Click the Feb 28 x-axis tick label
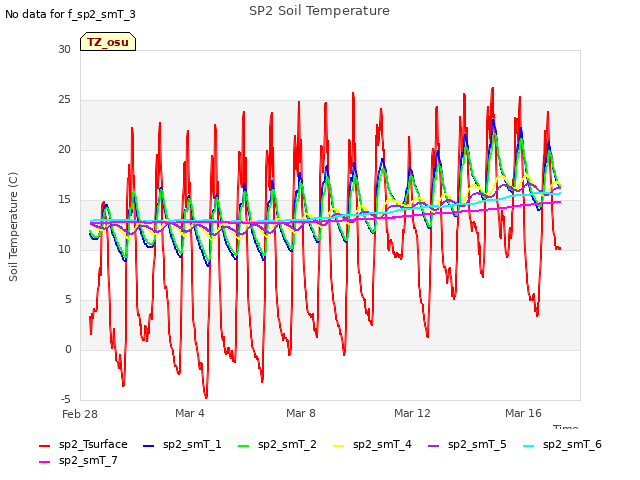The width and height of the screenshot is (640, 480). point(80,414)
